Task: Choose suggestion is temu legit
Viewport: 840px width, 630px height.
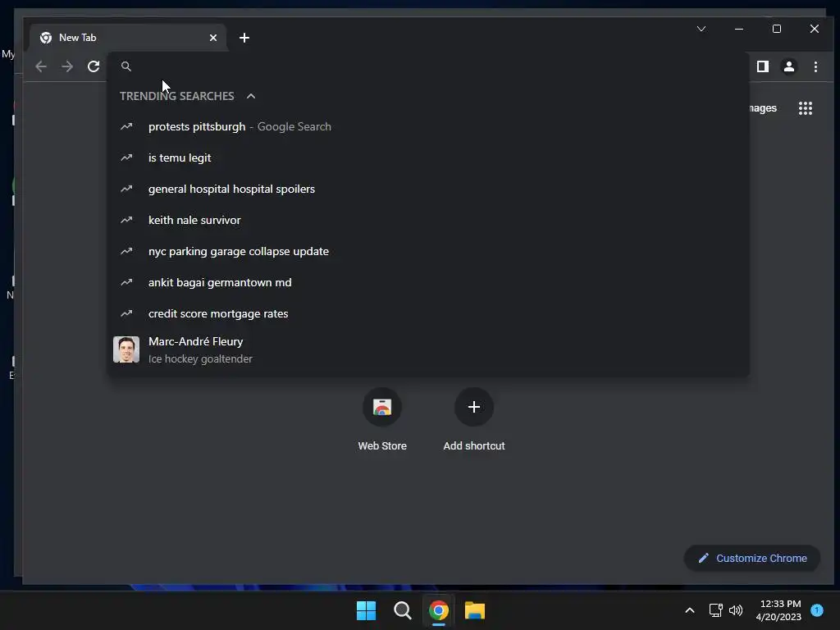Action: coord(428,158)
